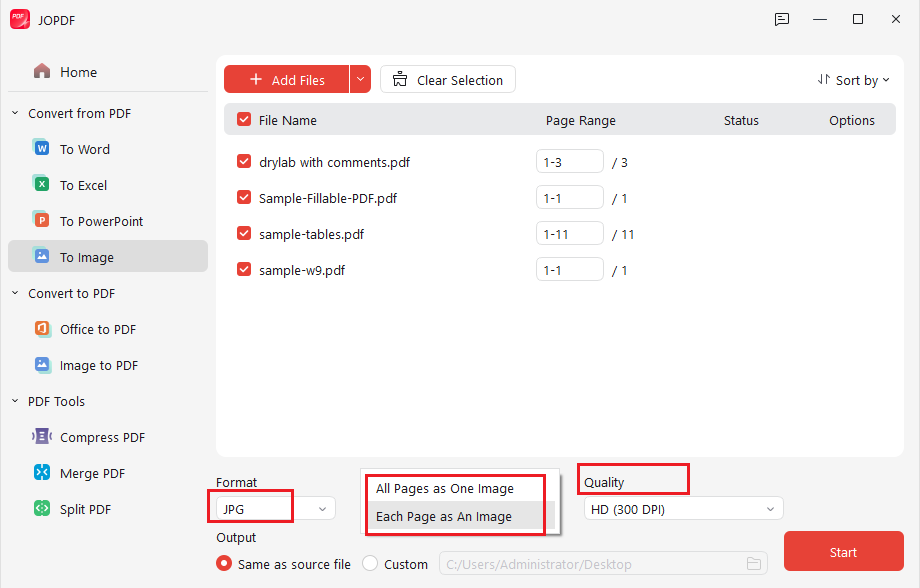Uncheck drylab with comments.pdf checkbox

(x=244, y=161)
